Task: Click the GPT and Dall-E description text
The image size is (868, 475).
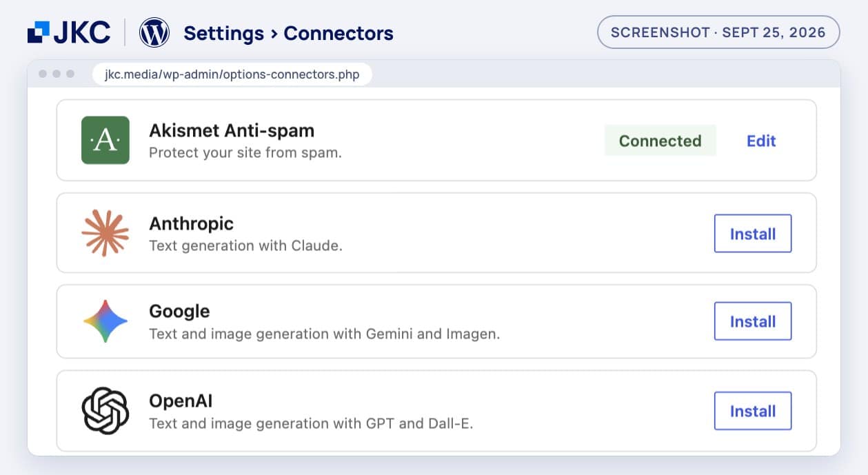Action: (311, 423)
